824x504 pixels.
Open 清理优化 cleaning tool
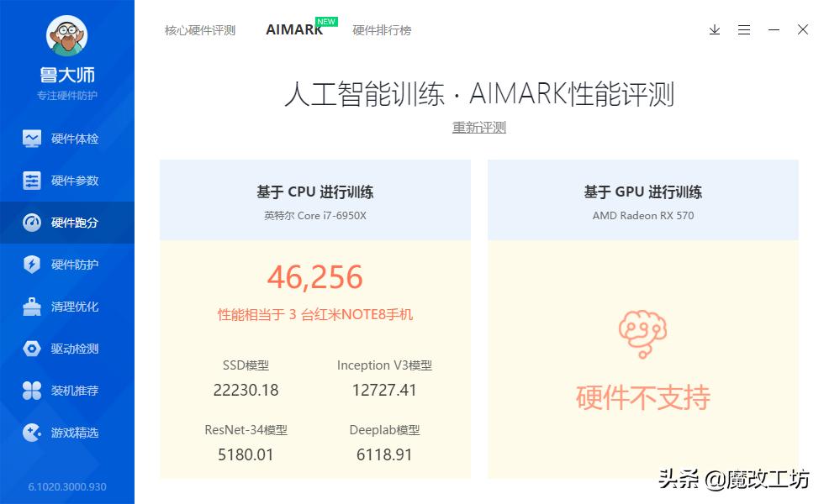(x=67, y=307)
